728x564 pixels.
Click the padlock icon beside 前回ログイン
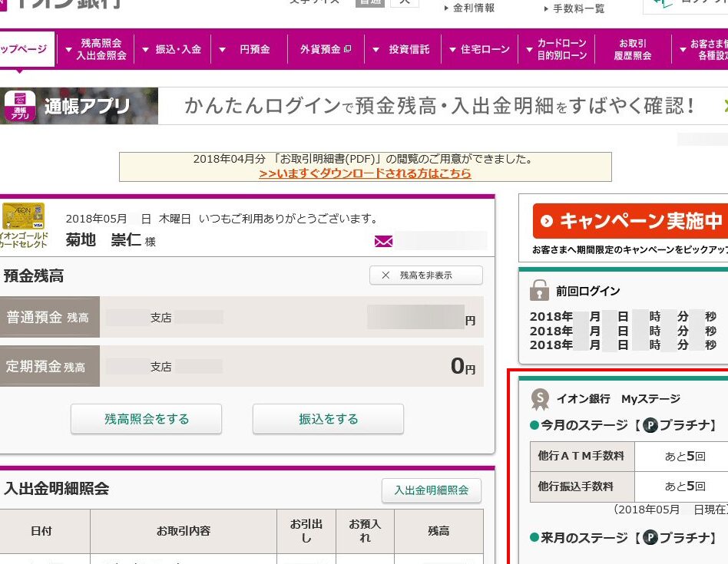point(539,291)
